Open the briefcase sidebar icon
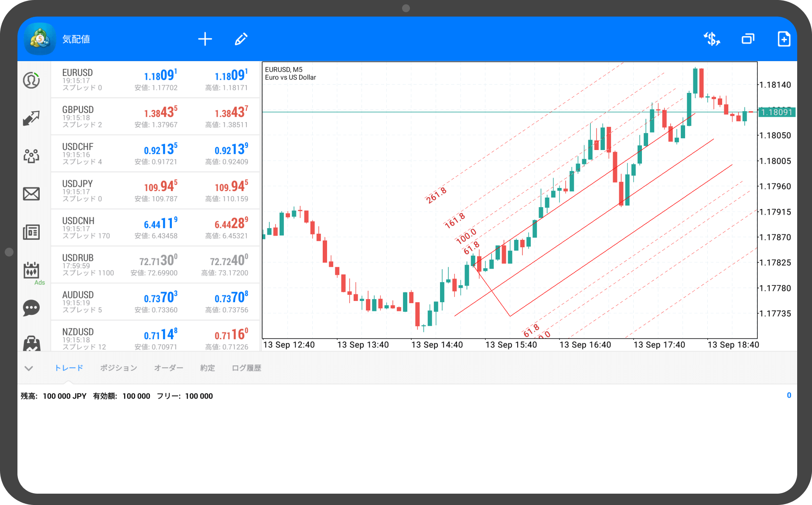This screenshot has height=505, width=812. pos(31,344)
